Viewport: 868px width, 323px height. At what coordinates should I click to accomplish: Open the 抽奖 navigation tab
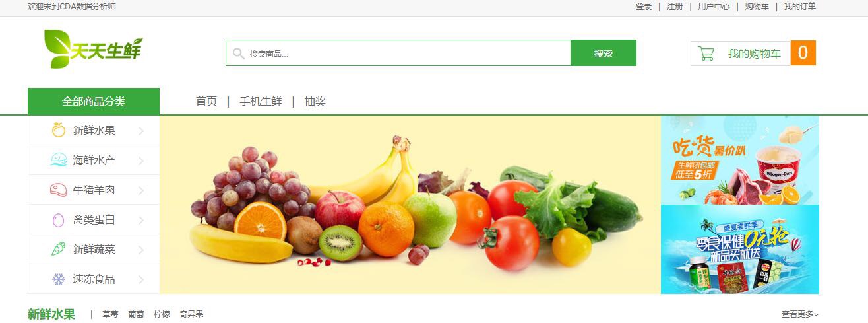coord(315,102)
